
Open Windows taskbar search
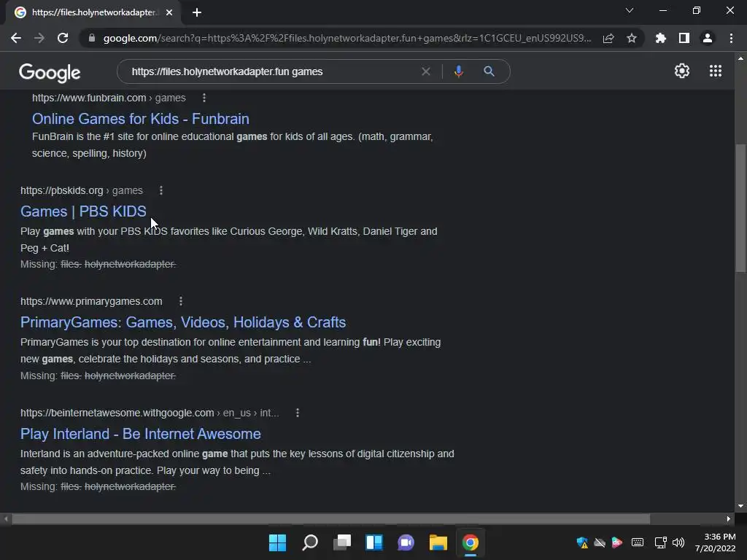[x=309, y=542]
